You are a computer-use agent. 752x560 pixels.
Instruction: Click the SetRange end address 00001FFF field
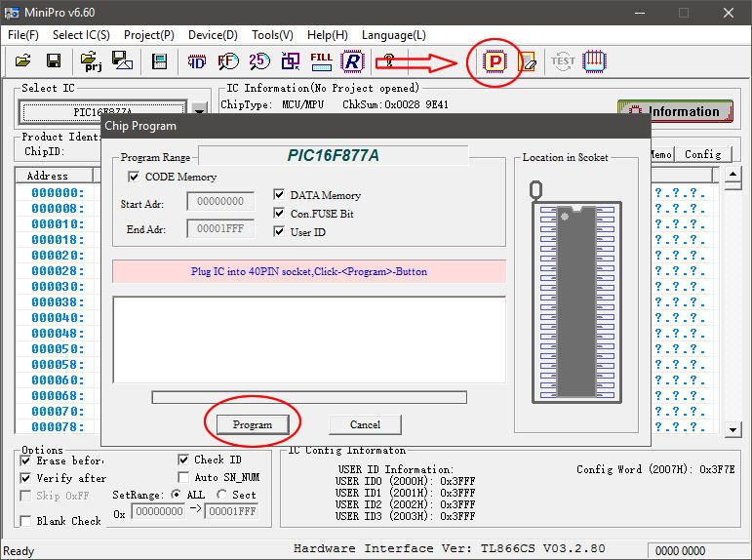click(232, 511)
